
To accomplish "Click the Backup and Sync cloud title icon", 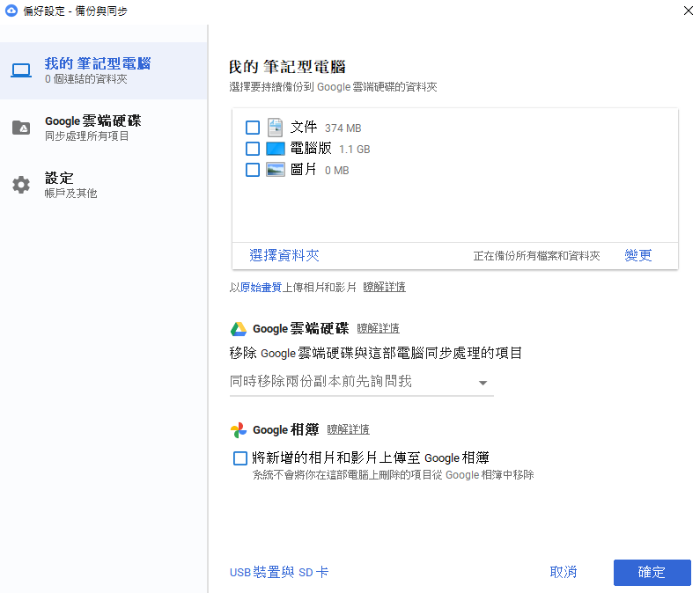I will (11, 11).
